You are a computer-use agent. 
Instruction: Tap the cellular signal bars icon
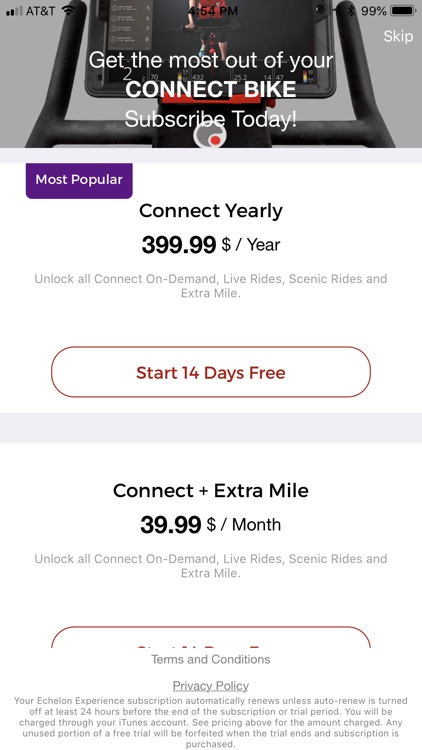[x=14, y=11]
